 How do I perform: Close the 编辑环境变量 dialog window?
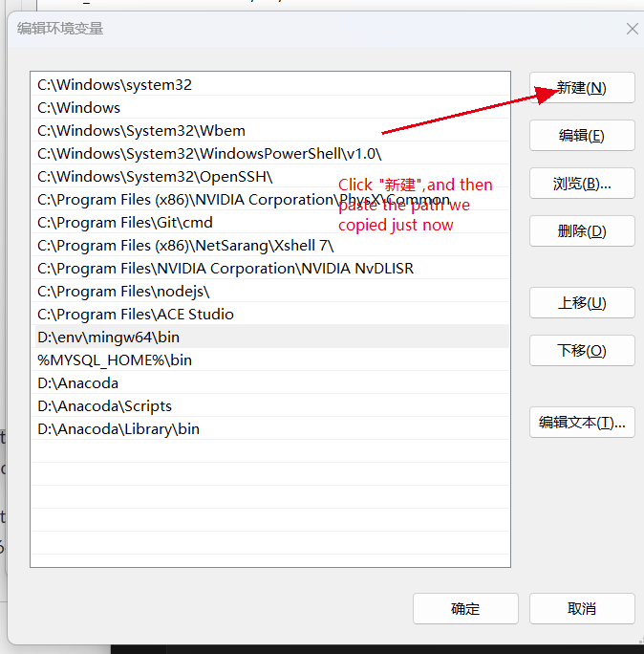pos(632,29)
